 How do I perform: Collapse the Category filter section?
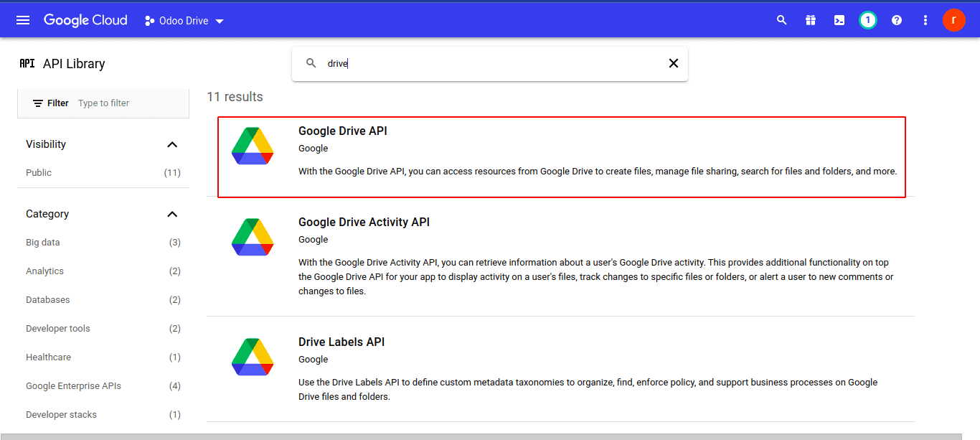click(x=172, y=213)
